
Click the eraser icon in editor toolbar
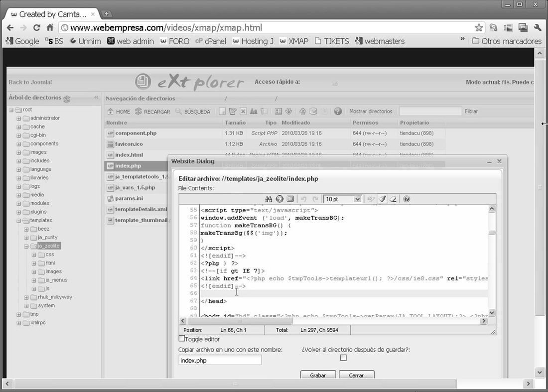click(393, 199)
